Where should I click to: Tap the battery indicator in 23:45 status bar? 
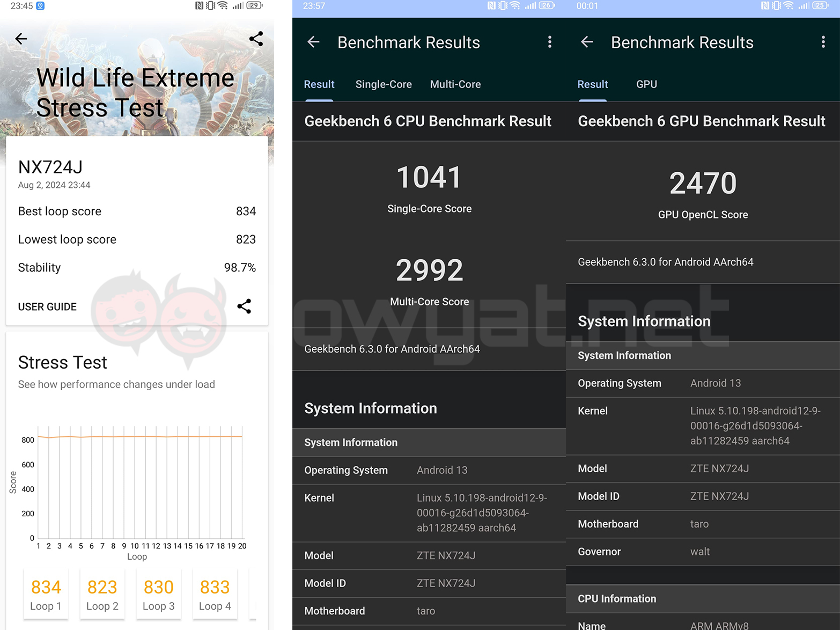[x=254, y=5]
